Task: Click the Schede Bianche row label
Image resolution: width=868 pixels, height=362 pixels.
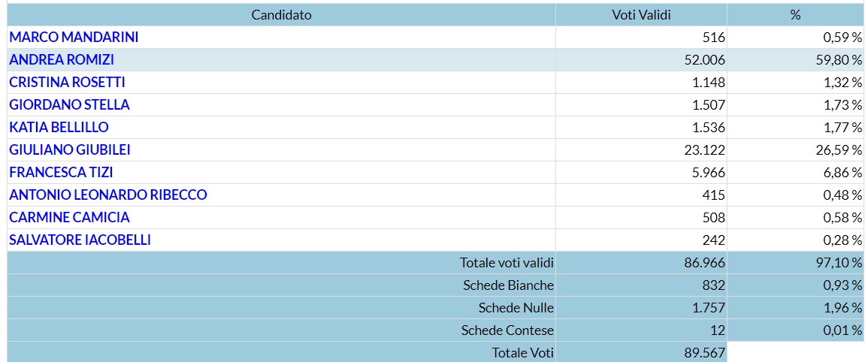Action: click(x=508, y=285)
